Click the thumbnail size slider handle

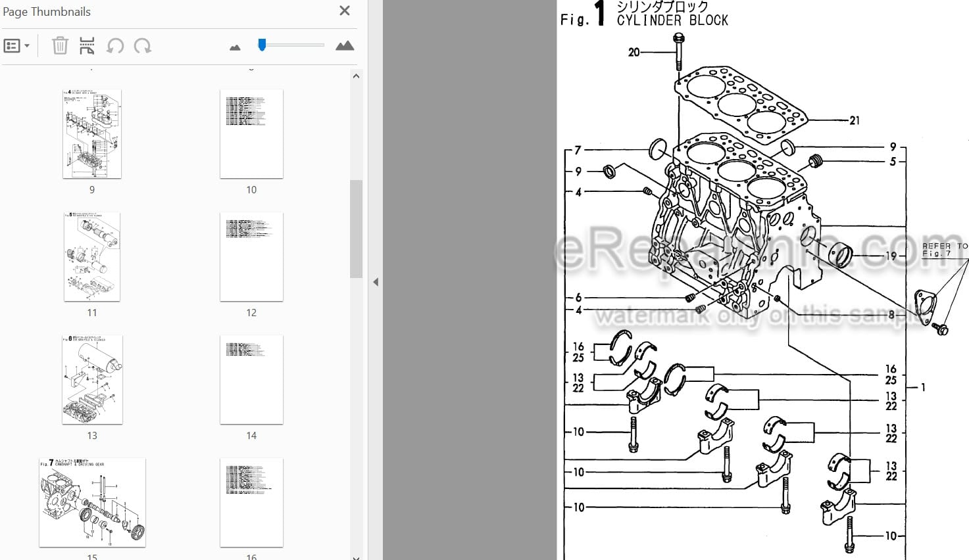point(262,45)
